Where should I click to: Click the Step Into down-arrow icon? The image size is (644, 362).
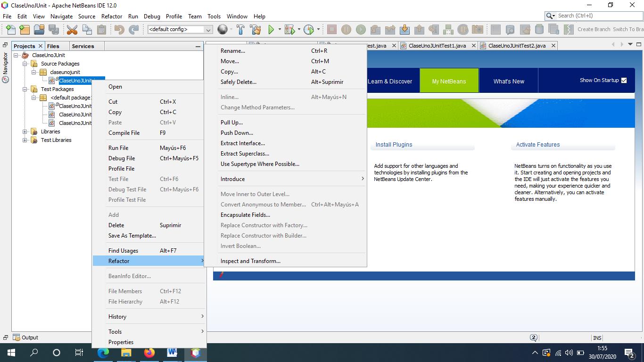(405, 29)
